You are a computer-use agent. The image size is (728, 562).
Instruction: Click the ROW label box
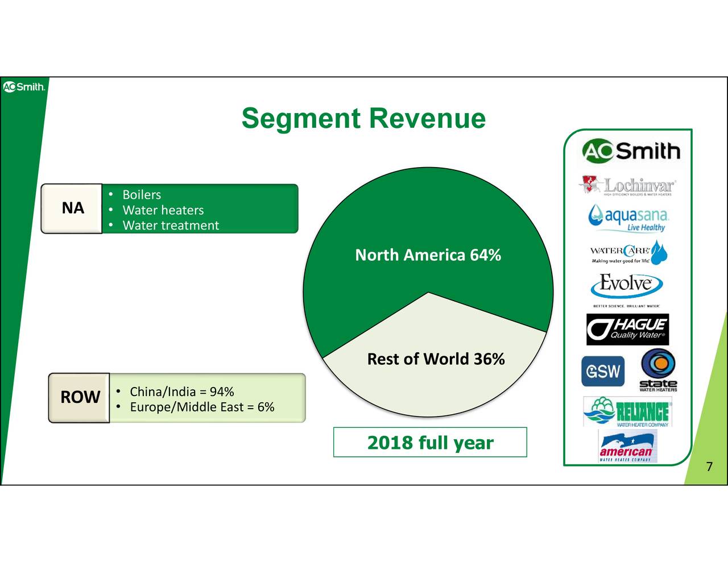[x=80, y=397]
